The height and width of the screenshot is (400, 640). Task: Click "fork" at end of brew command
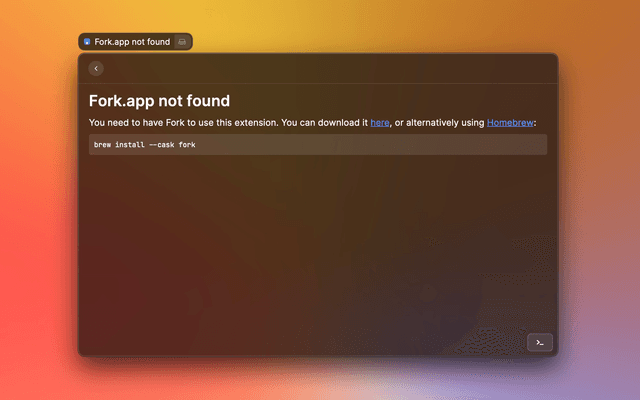[x=187, y=145]
